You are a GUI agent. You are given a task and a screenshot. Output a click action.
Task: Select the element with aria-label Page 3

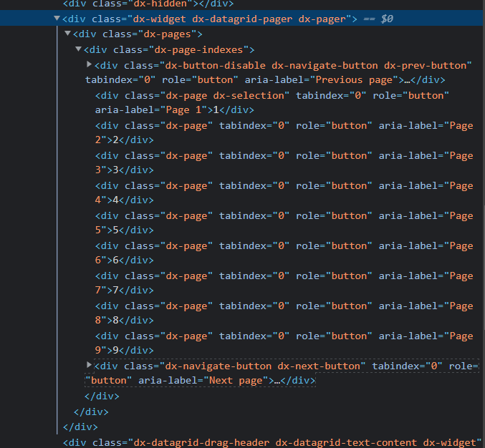pos(284,162)
